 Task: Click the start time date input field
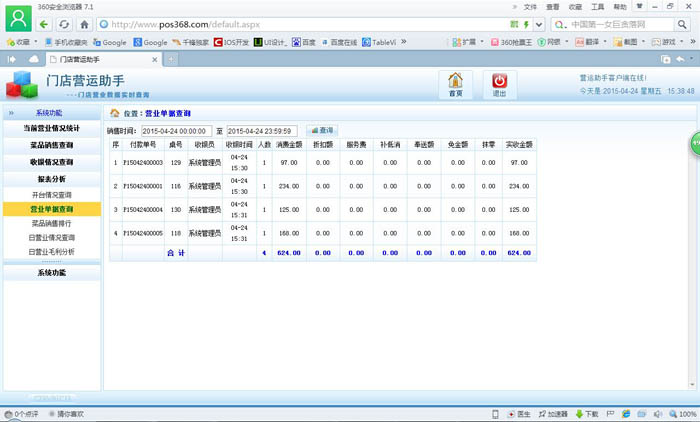175,131
